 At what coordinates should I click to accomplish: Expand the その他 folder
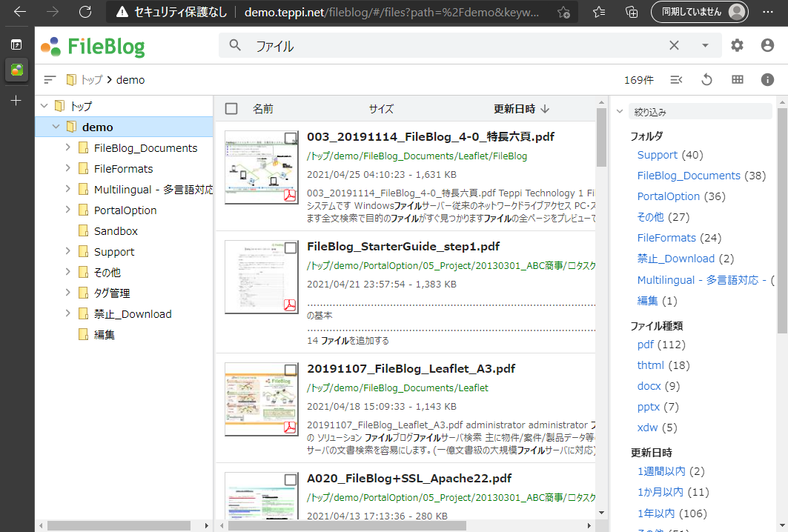point(68,272)
